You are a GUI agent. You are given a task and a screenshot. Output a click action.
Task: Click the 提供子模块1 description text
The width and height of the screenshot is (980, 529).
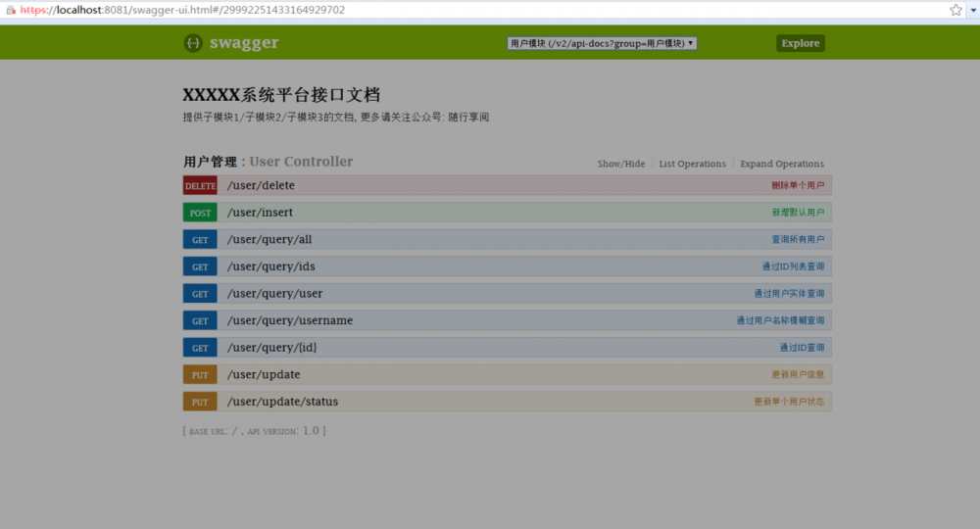[335, 118]
